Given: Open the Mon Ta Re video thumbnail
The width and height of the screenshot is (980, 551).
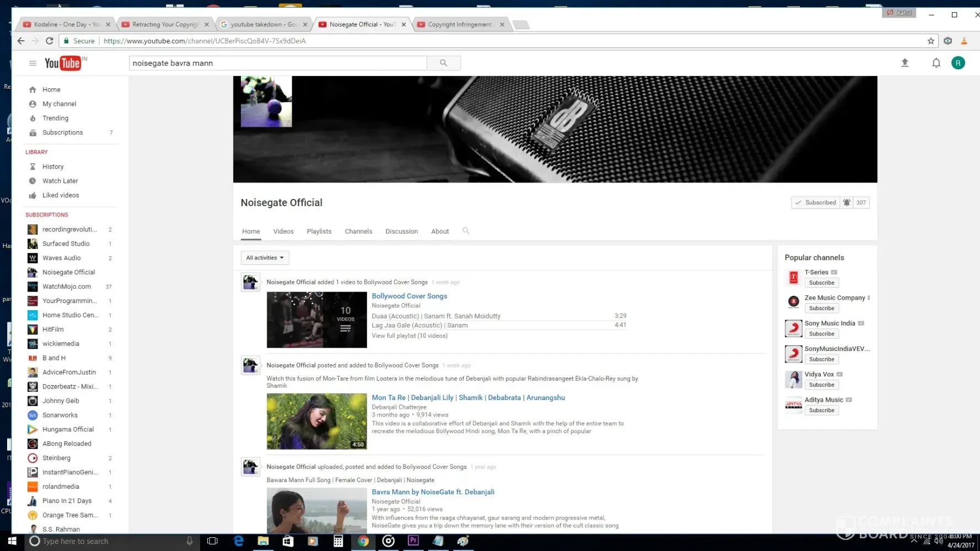Looking at the screenshot, I should click(316, 421).
